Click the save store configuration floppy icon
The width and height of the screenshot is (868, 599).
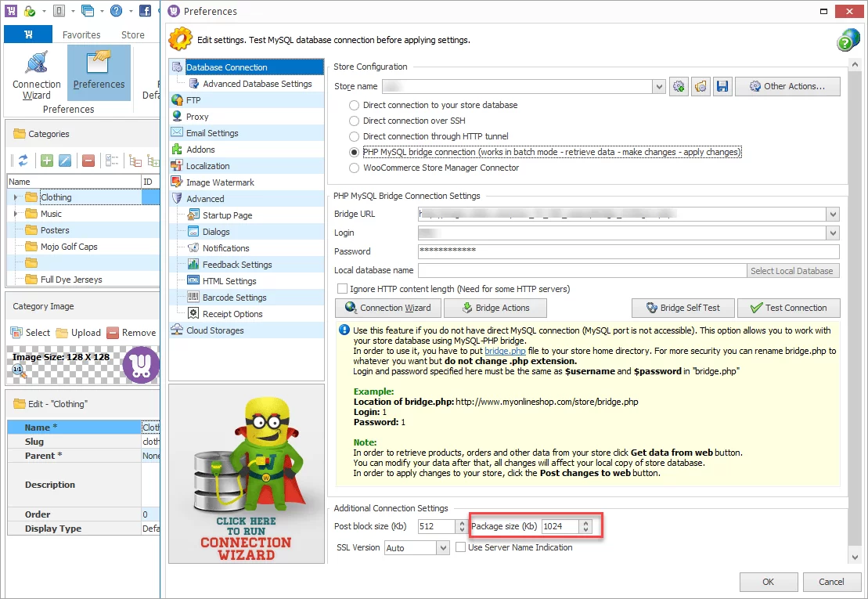722,86
